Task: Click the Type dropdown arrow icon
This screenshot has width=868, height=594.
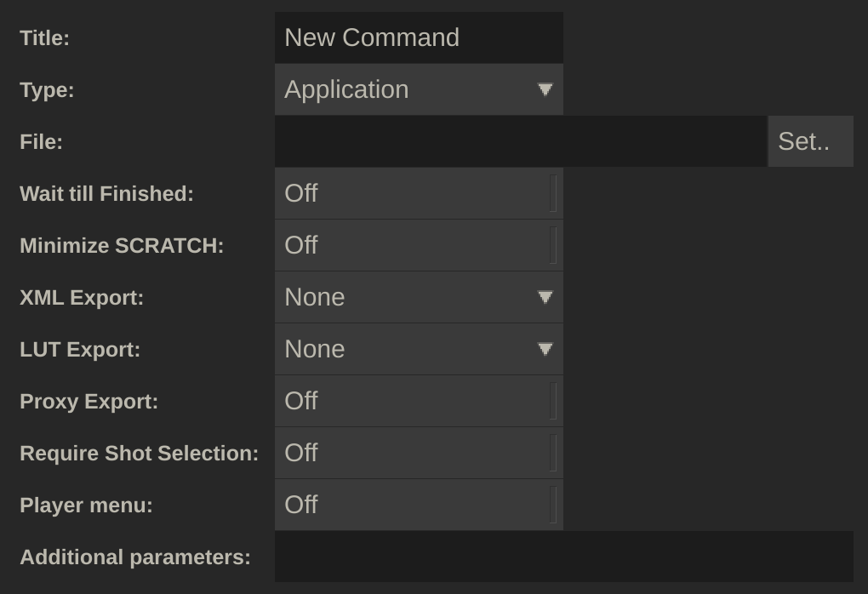Action: tap(545, 89)
